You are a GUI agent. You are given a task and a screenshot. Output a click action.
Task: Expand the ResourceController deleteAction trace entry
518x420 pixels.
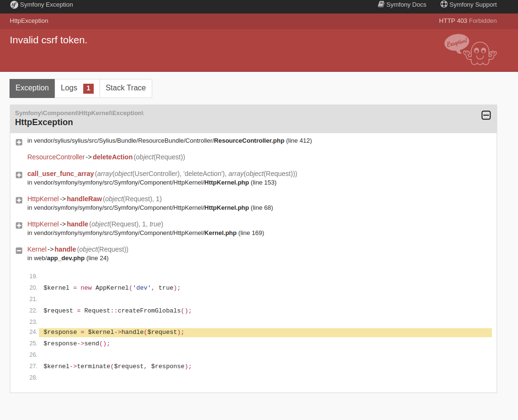[19, 142]
